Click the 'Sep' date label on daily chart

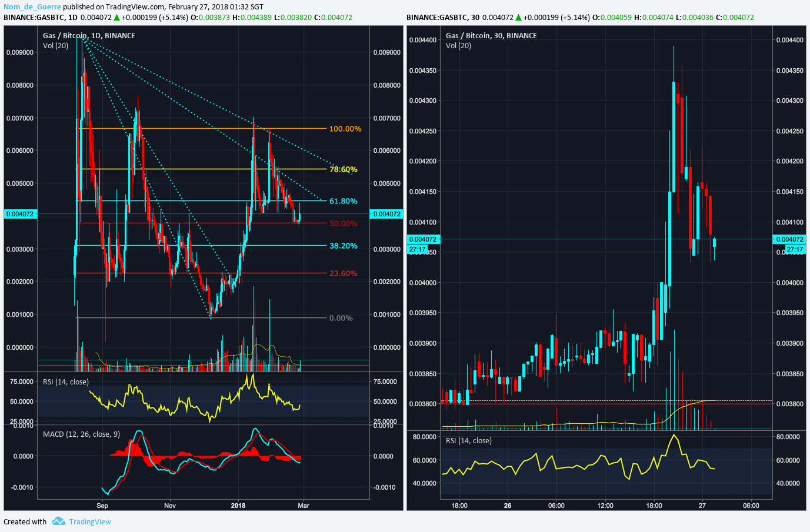(x=102, y=506)
